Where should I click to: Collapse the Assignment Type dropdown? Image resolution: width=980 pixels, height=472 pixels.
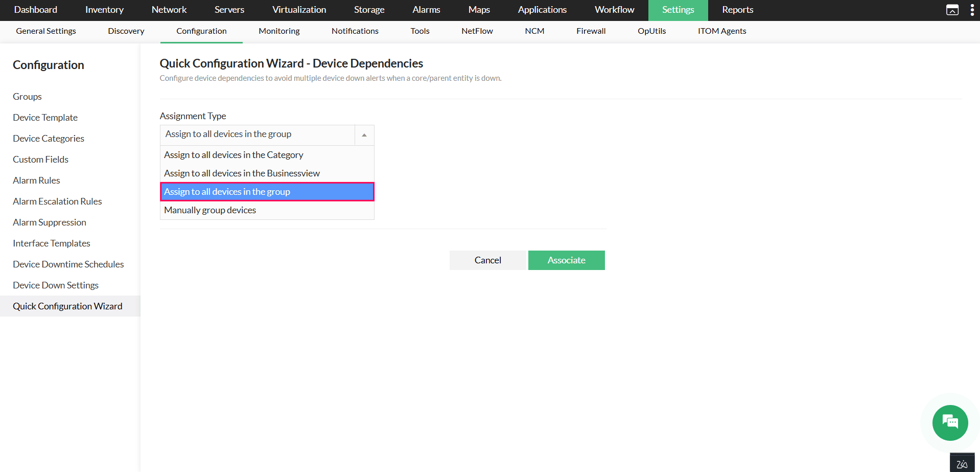click(x=364, y=134)
